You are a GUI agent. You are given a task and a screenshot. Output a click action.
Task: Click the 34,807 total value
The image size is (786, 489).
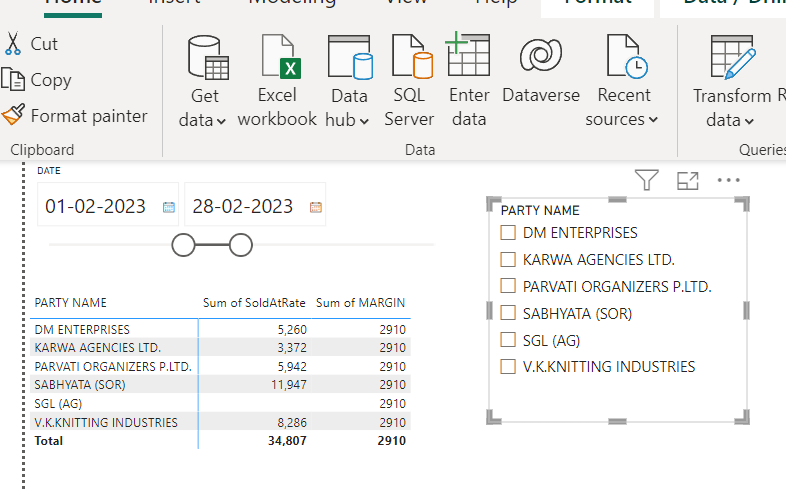point(287,441)
